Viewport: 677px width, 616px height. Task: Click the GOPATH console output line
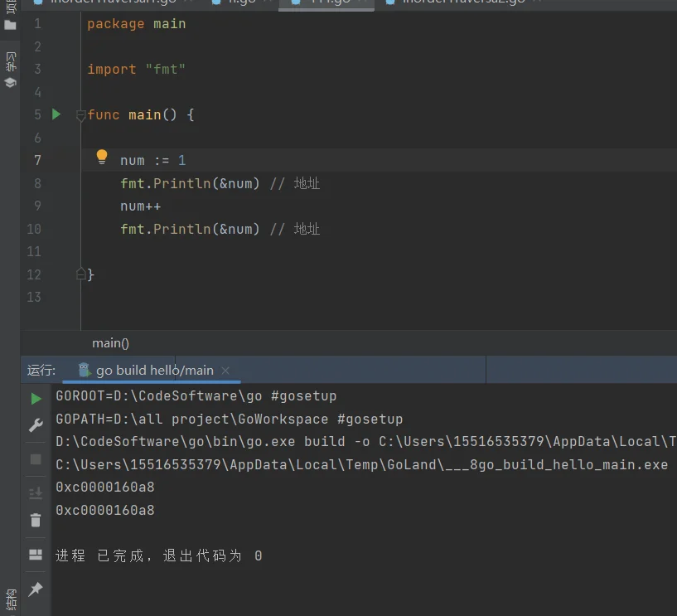click(230, 419)
